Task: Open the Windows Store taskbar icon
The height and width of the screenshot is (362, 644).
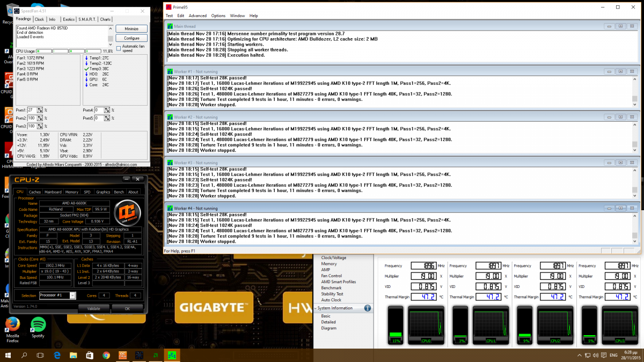Action: coord(90,355)
